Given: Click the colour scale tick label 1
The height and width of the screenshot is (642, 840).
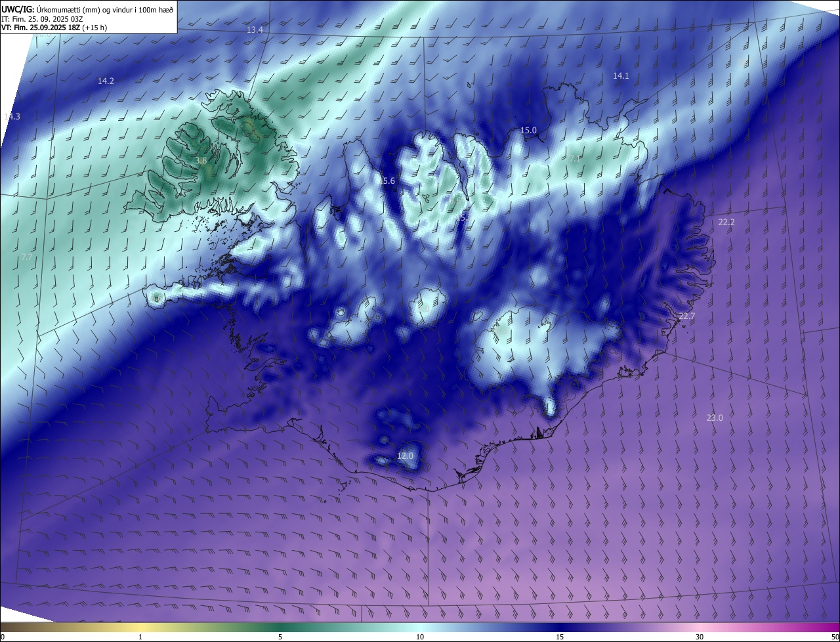Looking at the screenshot, I should click(140, 637).
